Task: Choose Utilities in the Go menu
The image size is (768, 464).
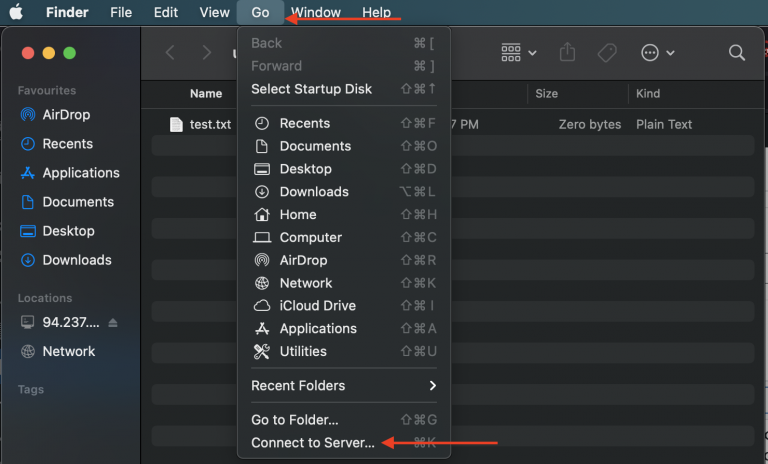Action: pos(303,352)
